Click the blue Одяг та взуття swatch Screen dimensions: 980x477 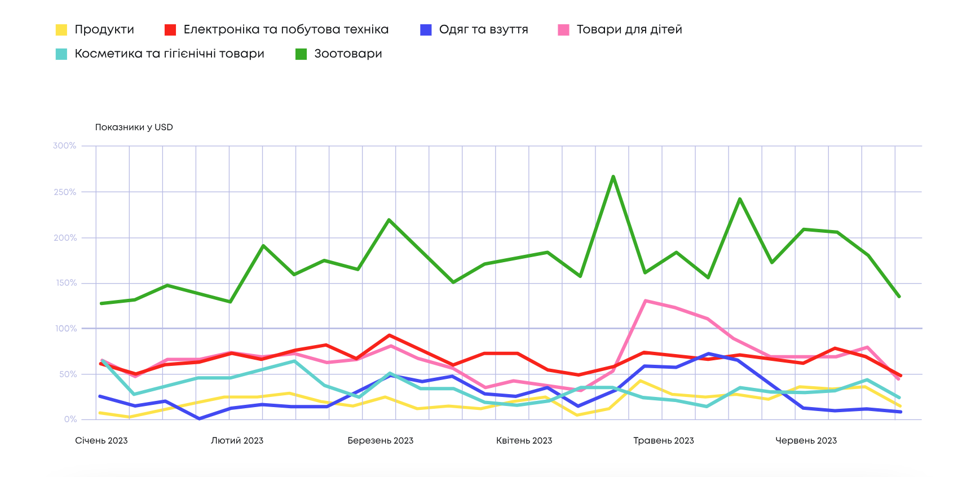tap(426, 30)
